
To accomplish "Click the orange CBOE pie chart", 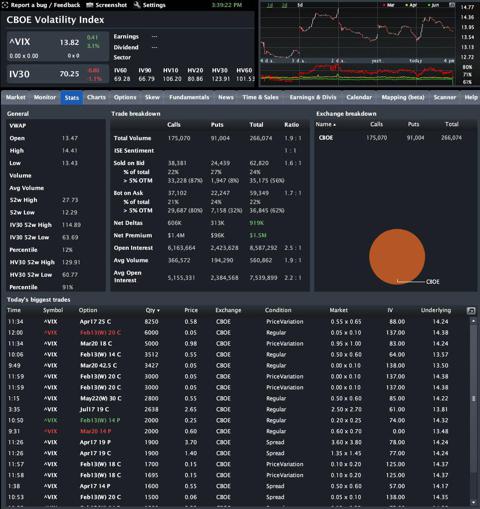I will coord(397,257).
